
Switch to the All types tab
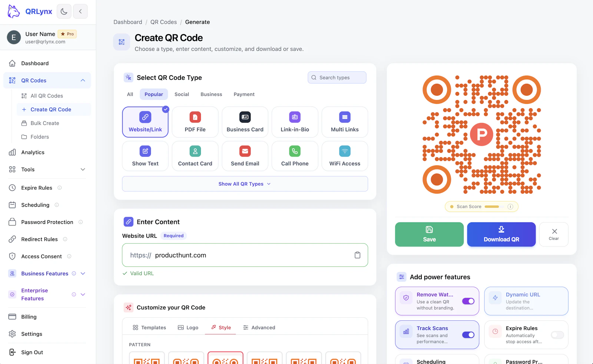[x=130, y=94]
